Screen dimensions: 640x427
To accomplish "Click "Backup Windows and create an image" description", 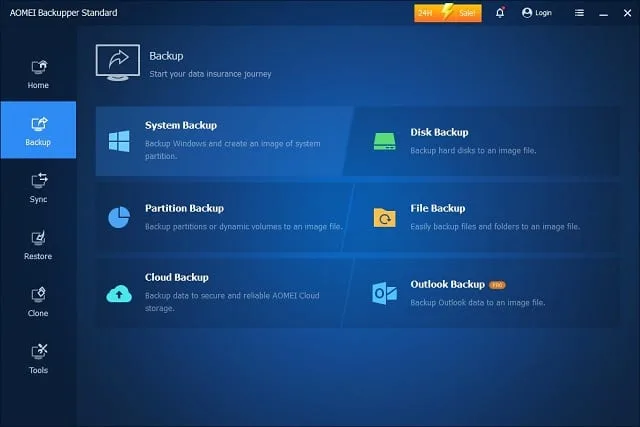I will point(233,150).
